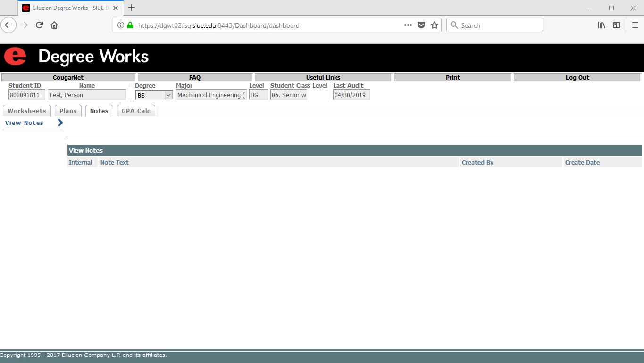
Task: Open the GPA Calc tab
Action: (x=136, y=111)
